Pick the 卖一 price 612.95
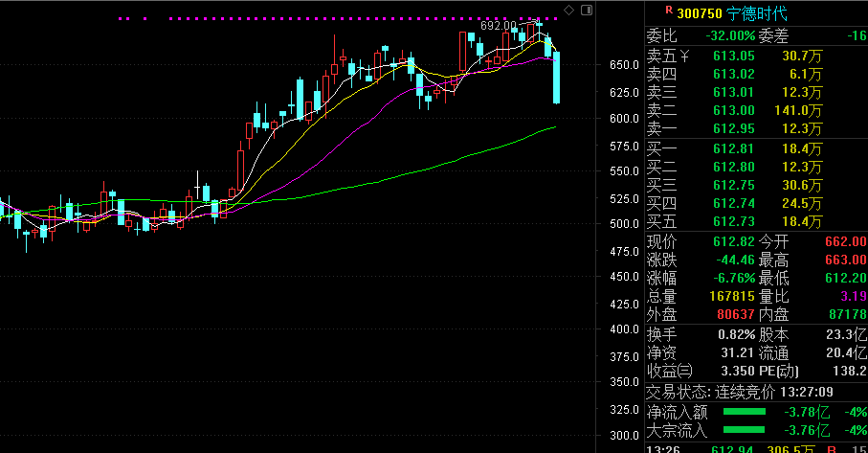Screen dimensions: 868x453 pos(733,128)
